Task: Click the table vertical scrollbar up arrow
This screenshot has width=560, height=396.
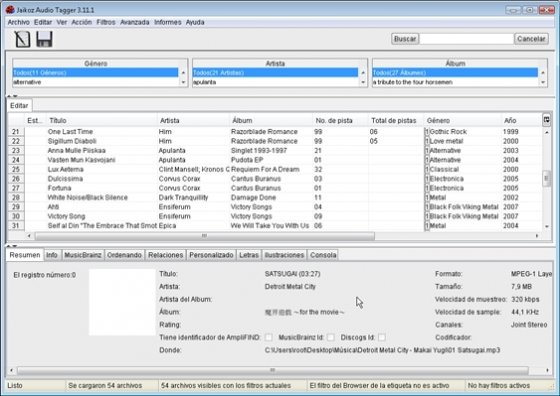Action: pyautogui.click(x=546, y=132)
